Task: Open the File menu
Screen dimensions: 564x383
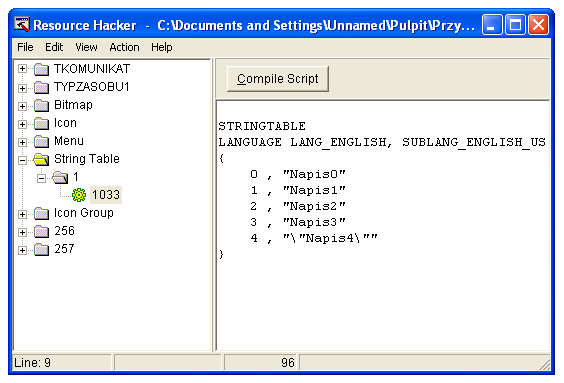Action: tap(25, 47)
